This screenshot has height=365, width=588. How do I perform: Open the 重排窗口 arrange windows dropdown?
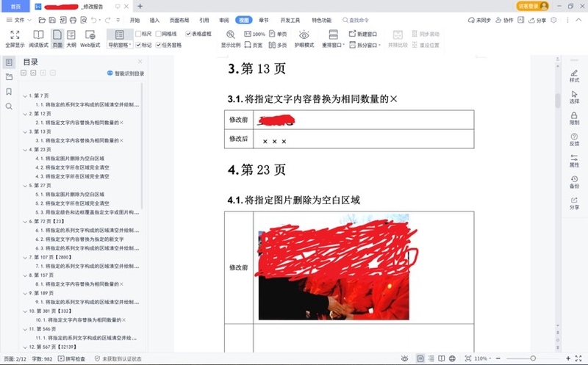(x=333, y=45)
